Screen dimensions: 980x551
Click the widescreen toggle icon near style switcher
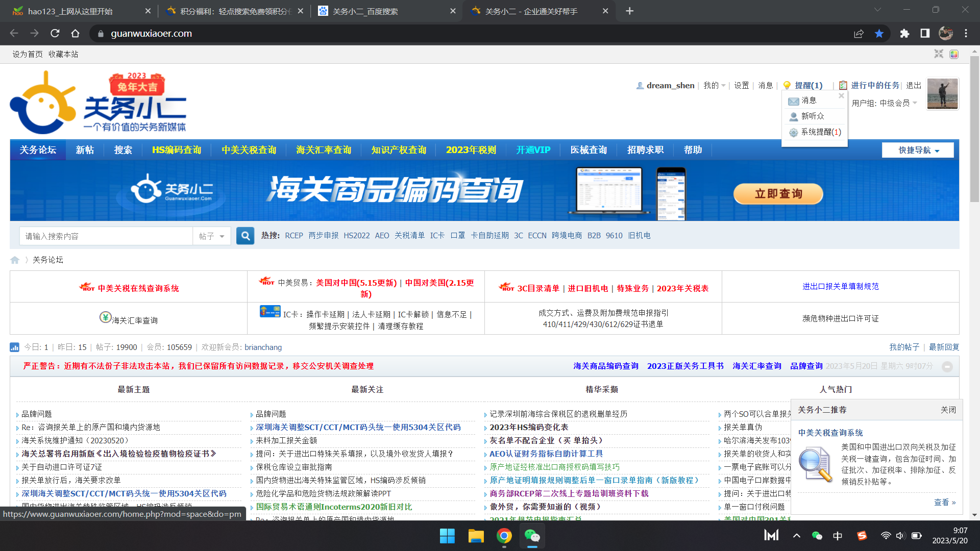939,54
